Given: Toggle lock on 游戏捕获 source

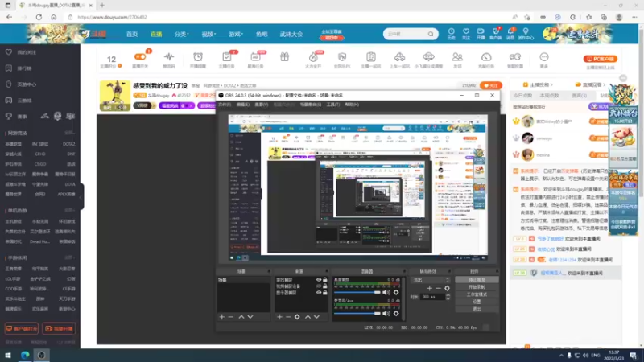Looking at the screenshot, I should click(325, 280).
